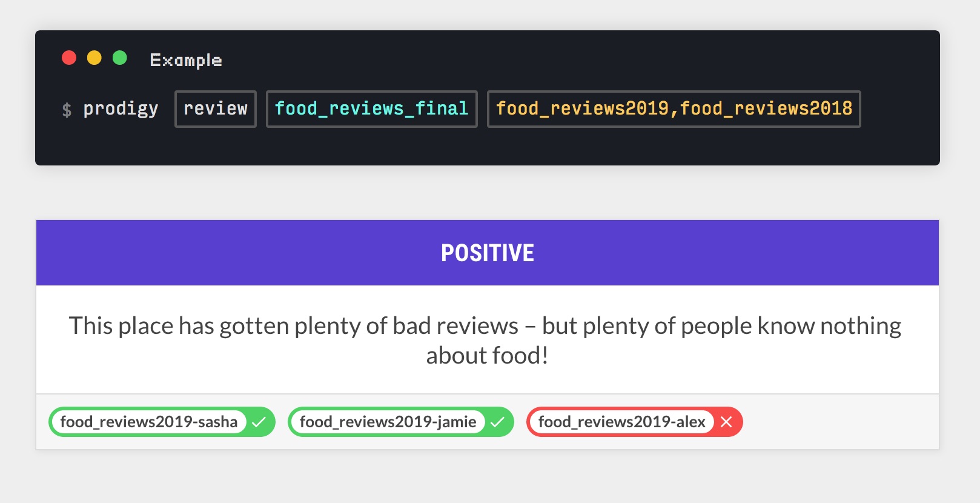Click the review command box

[216, 109]
